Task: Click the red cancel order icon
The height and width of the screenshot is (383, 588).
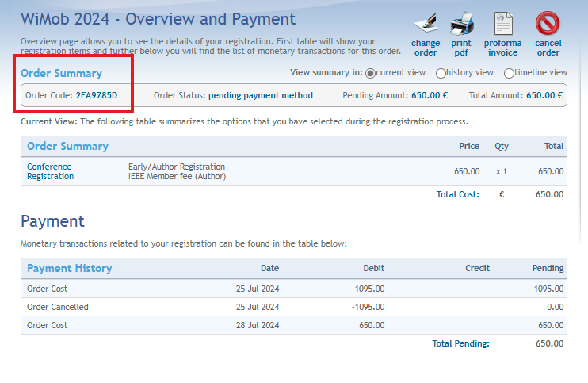Action: tap(548, 22)
